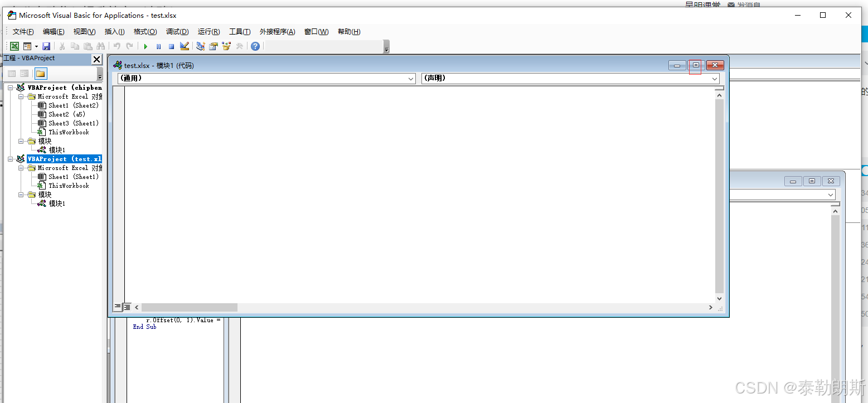Click the Cut scissors icon
This screenshot has height=403, width=868.
pos(62,46)
